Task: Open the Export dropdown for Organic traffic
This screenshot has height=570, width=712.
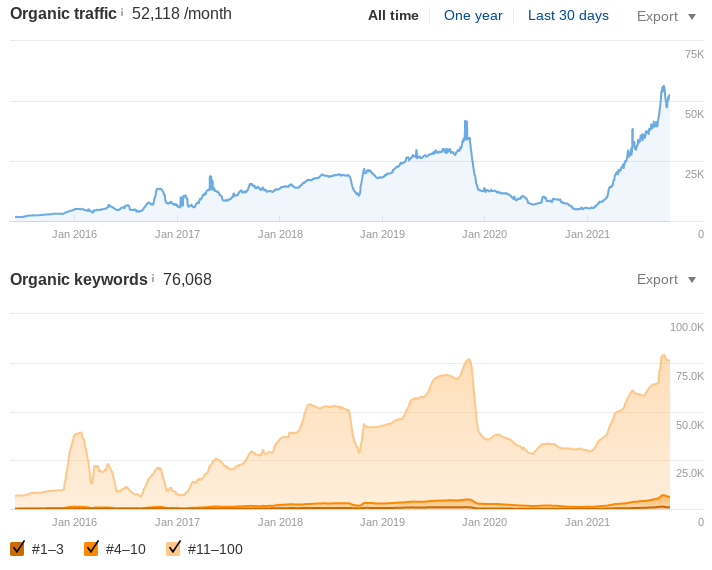Action: click(666, 16)
